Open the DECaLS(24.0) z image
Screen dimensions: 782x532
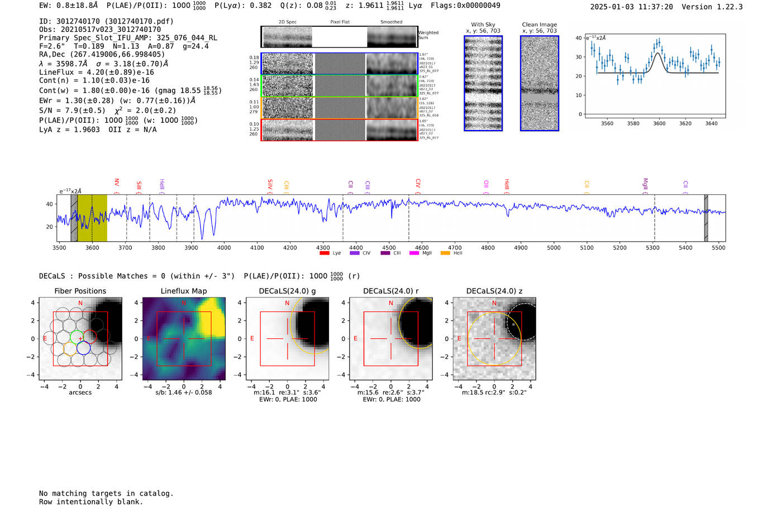(x=494, y=339)
